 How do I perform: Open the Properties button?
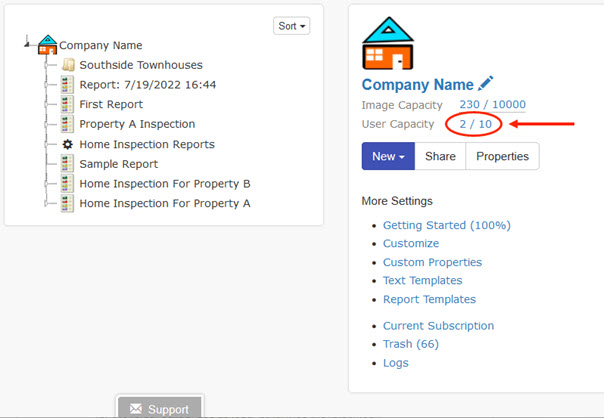click(502, 156)
